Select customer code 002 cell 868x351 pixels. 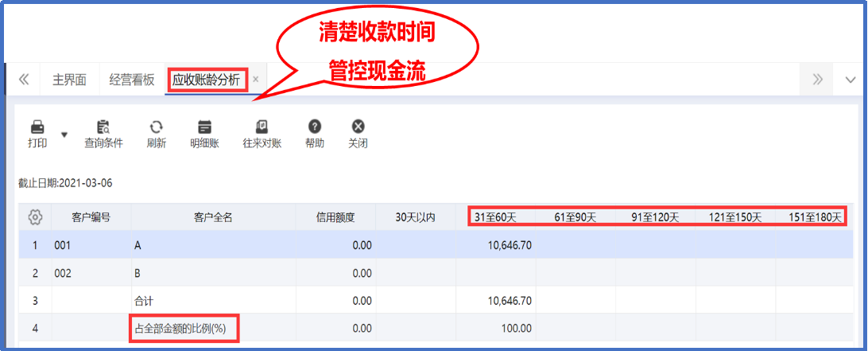(91, 273)
